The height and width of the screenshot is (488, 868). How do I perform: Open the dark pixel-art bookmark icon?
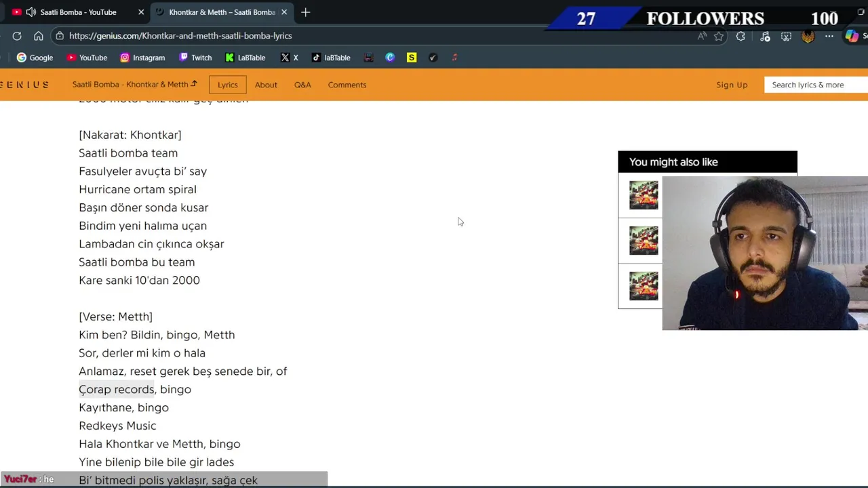click(x=368, y=58)
